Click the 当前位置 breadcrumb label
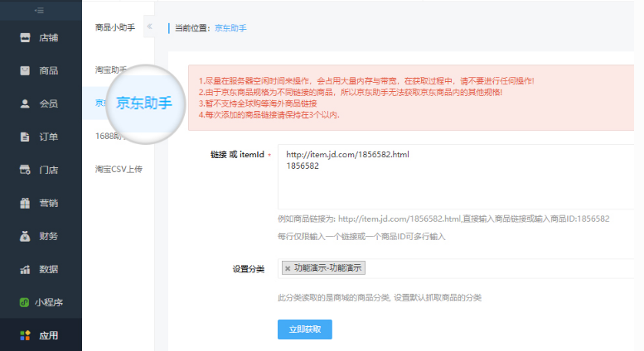 tap(193, 28)
